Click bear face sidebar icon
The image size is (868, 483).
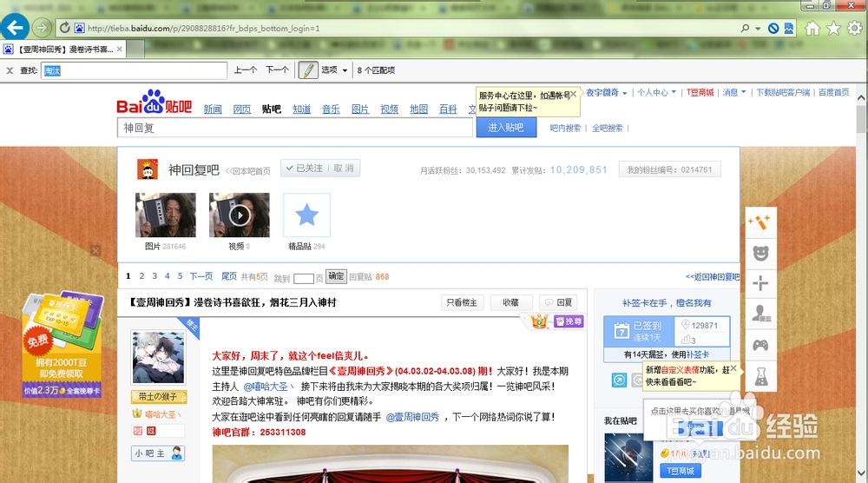tap(760, 253)
